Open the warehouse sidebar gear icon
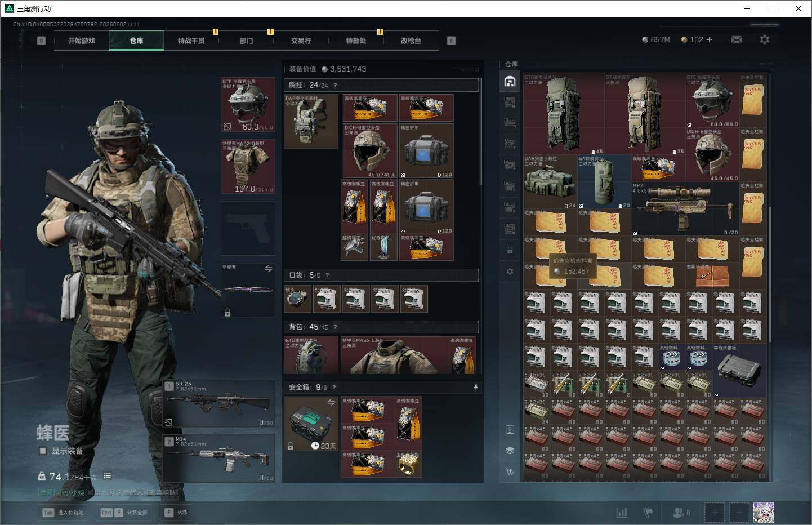The image size is (812, 525). click(x=510, y=272)
